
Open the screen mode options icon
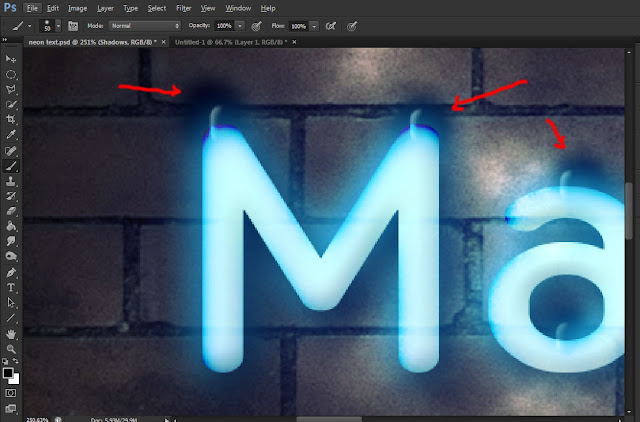coord(11,409)
